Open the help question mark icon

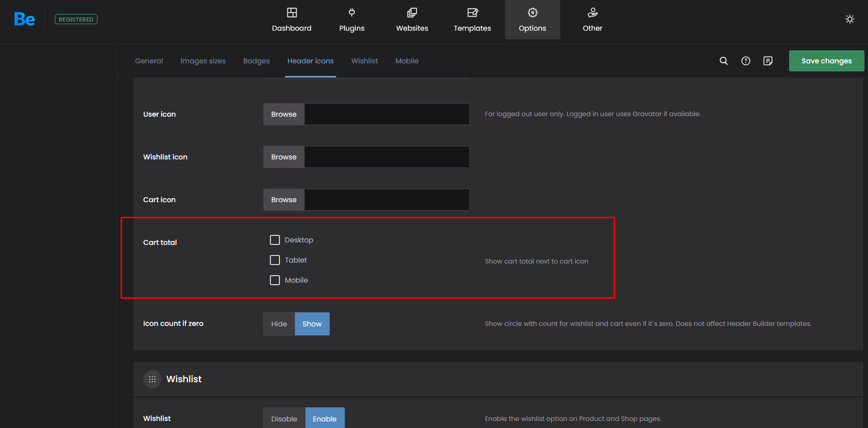pos(745,61)
